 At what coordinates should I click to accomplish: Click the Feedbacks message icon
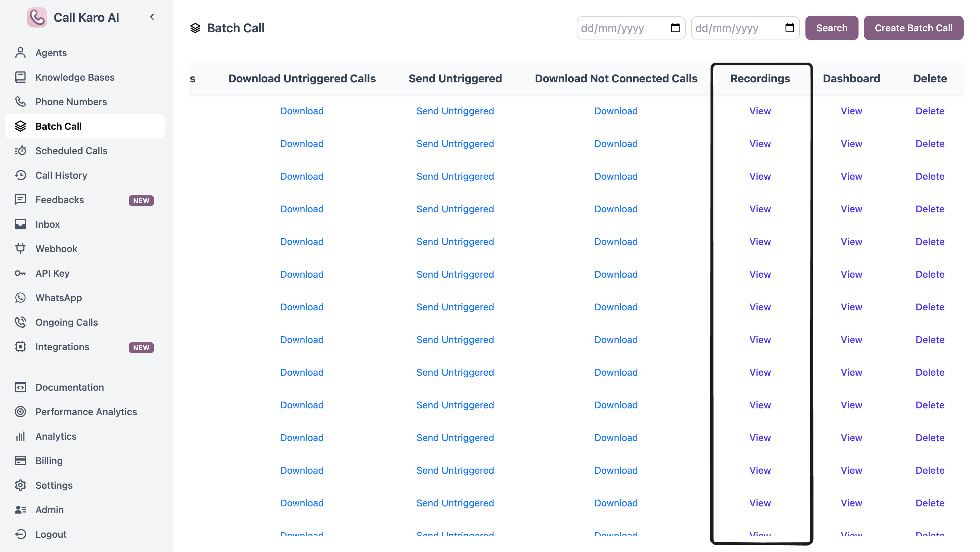tap(20, 200)
